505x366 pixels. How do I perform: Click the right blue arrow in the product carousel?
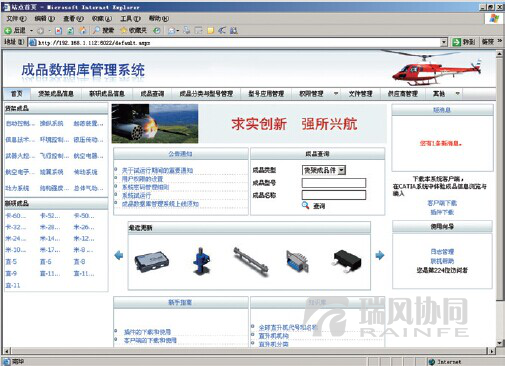pyautogui.click(x=380, y=255)
